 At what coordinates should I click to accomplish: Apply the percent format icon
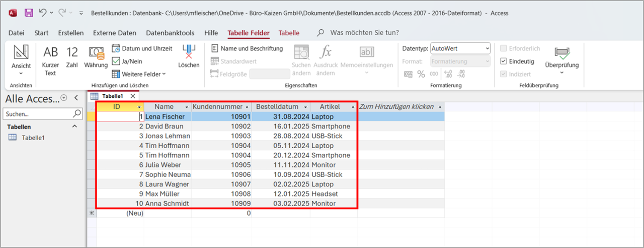tap(421, 74)
